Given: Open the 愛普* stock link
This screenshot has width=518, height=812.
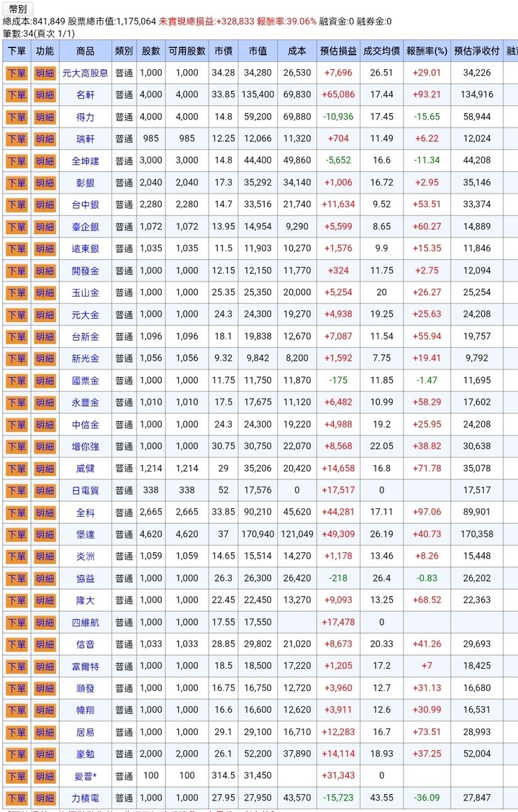Looking at the screenshot, I should tap(86, 776).
